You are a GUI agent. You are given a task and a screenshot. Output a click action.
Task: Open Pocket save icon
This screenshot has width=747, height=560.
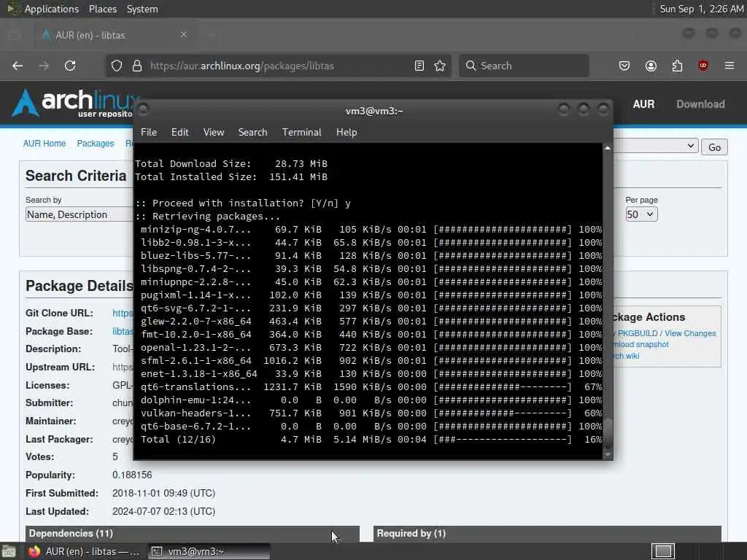(624, 66)
